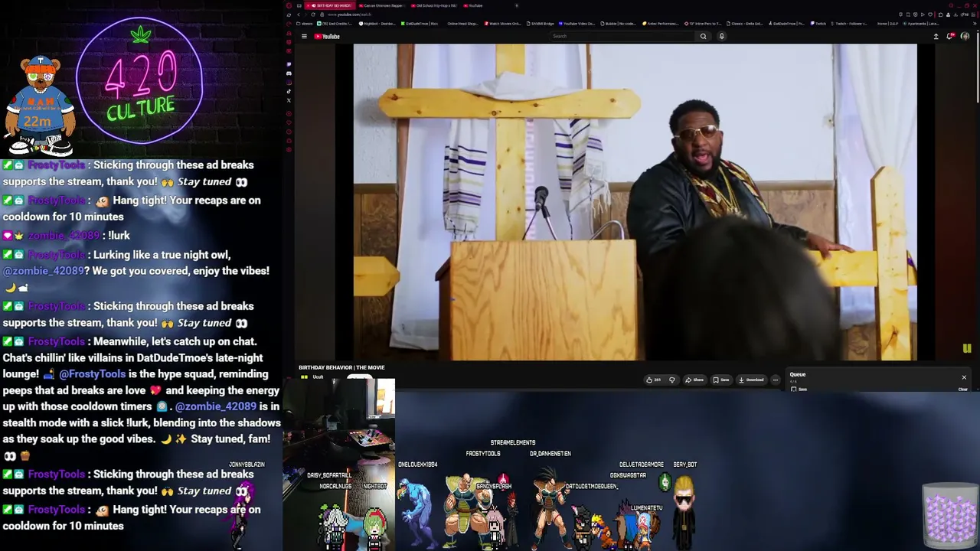Open the Online Head Shop bookmark
980x551 pixels.
click(462, 24)
